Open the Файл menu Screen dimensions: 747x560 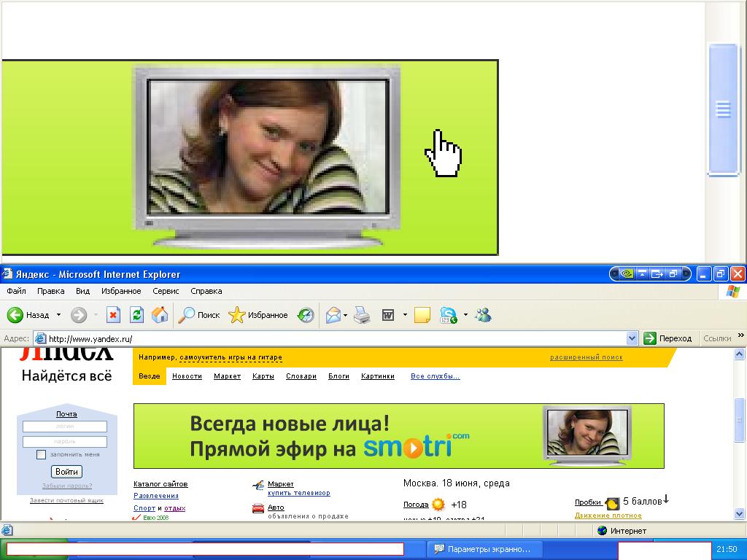pyautogui.click(x=16, y=291)
